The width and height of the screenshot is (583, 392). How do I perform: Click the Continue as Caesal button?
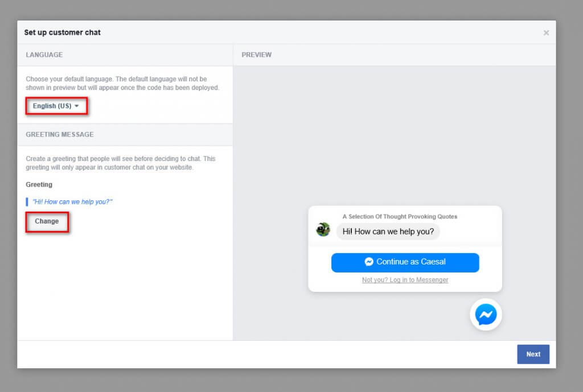[x=405, y=262]
